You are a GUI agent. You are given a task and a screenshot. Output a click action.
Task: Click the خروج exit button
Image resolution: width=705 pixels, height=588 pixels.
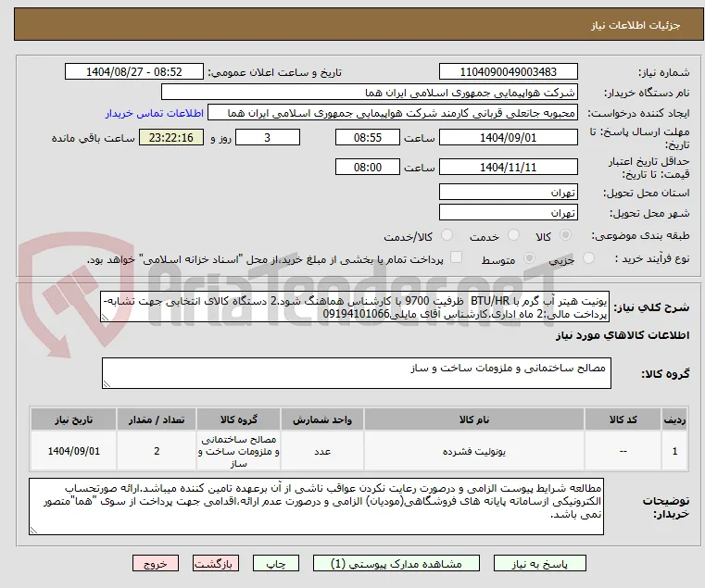[156, 563]
